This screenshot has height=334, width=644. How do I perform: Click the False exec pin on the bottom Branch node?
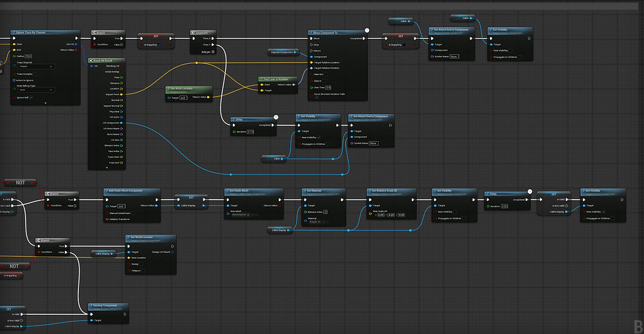66,252
